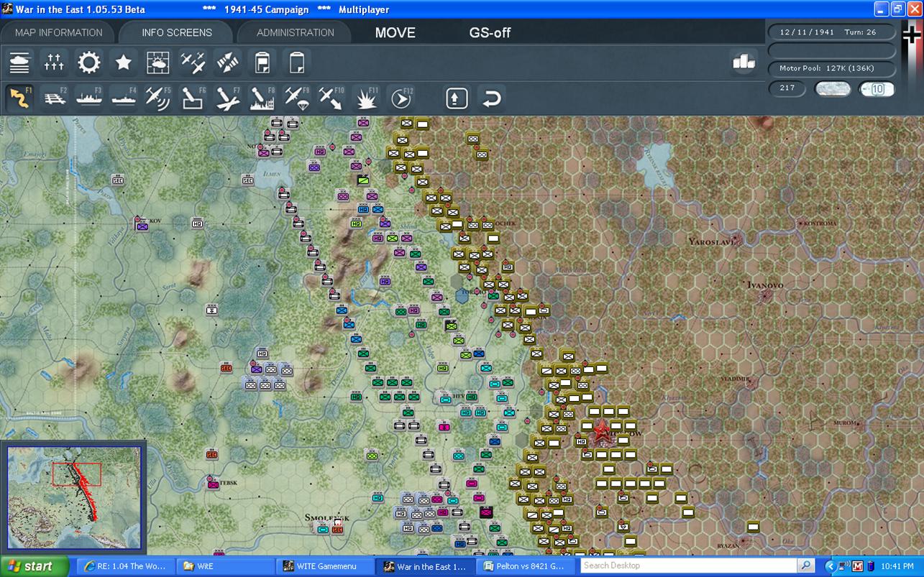Click the desktop search magnifier button
924x577 pixels.
pos(807,566)
